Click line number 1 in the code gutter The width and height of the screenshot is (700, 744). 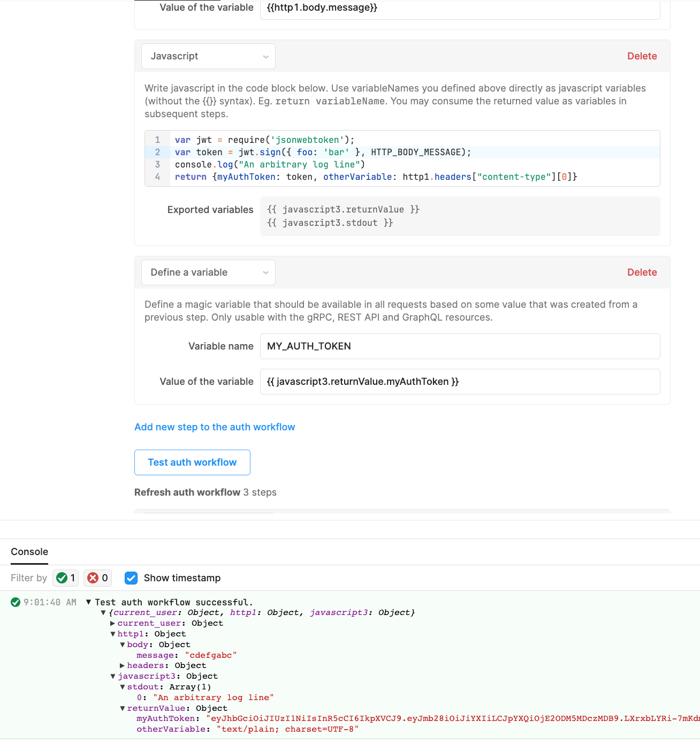[157, 140]
